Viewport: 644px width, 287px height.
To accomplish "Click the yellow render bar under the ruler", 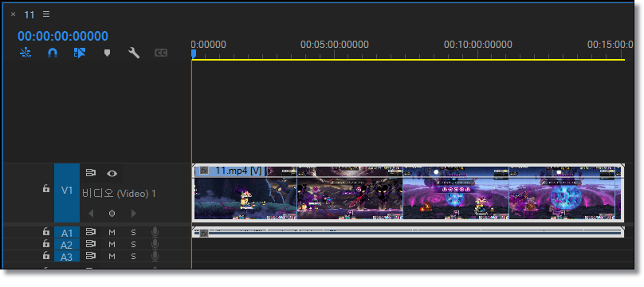I will click(x=408, y=60).
